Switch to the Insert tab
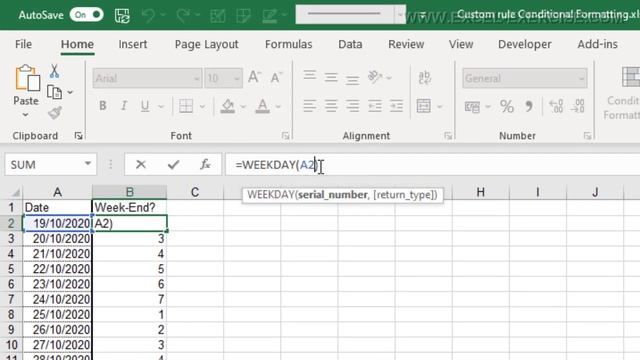This screenshot has height=360, width=640. point(133,44)
